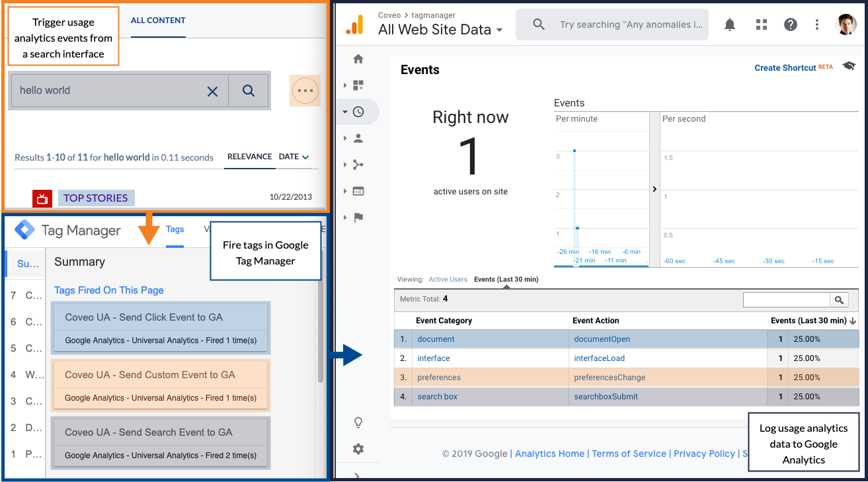Open Audience person icon in sidebar
The image size is (868, 482).
coord(358,138)
